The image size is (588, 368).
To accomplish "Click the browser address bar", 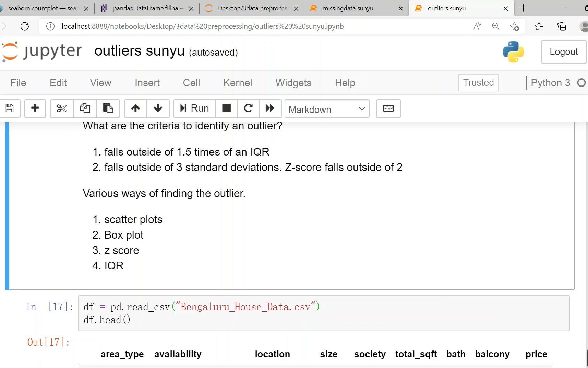I will (x=202, y=26).
